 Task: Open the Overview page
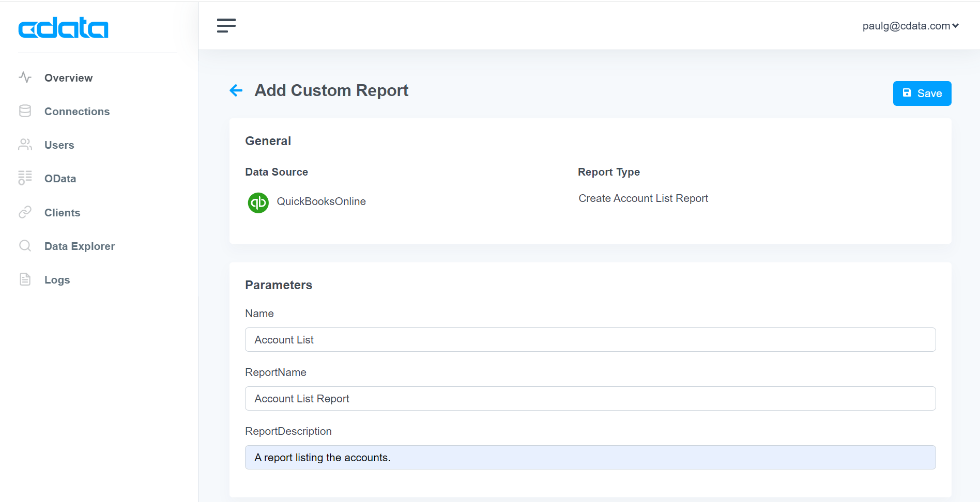pos(68,78)
